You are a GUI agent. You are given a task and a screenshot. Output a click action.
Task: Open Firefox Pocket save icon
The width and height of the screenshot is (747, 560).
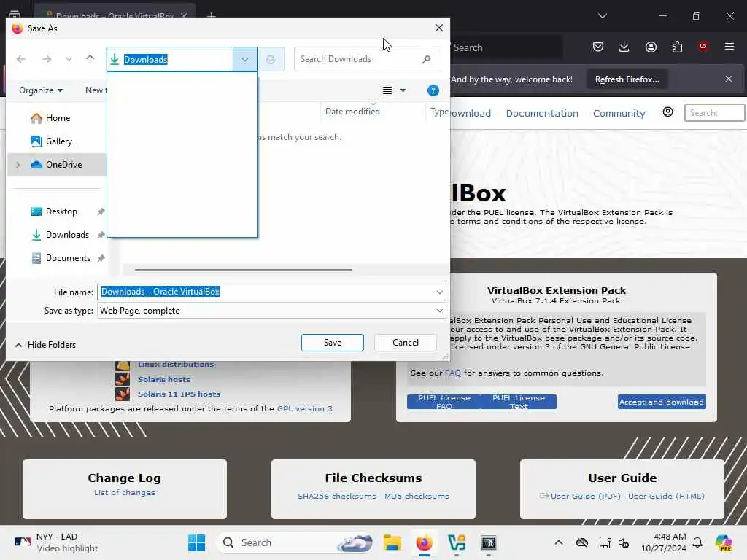tap(598, 47)
